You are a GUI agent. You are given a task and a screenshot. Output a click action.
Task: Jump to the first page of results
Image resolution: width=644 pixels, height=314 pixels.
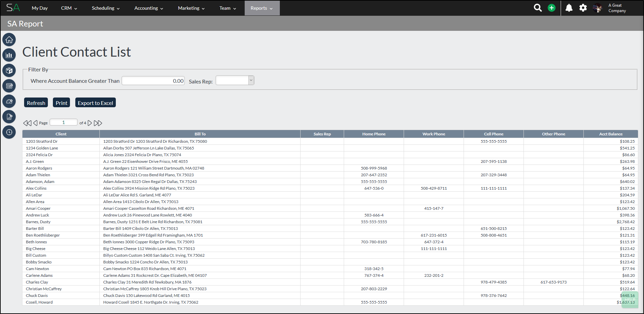tap(27, 123)
